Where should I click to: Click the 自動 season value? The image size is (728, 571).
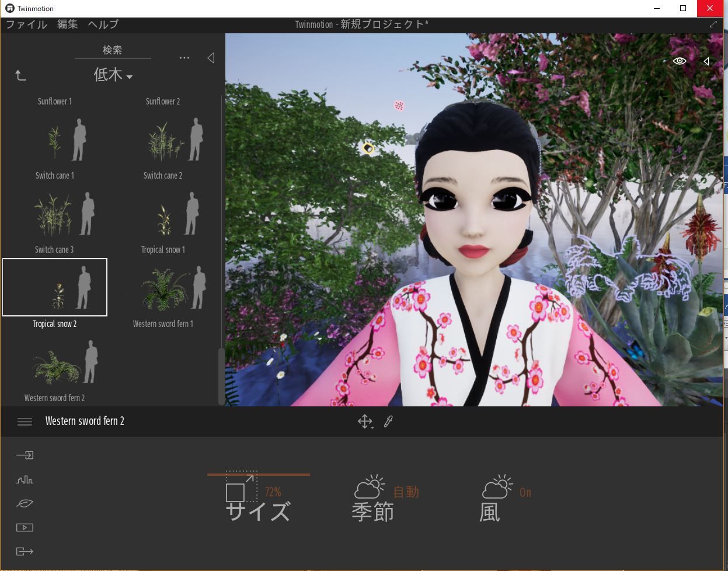406,492
